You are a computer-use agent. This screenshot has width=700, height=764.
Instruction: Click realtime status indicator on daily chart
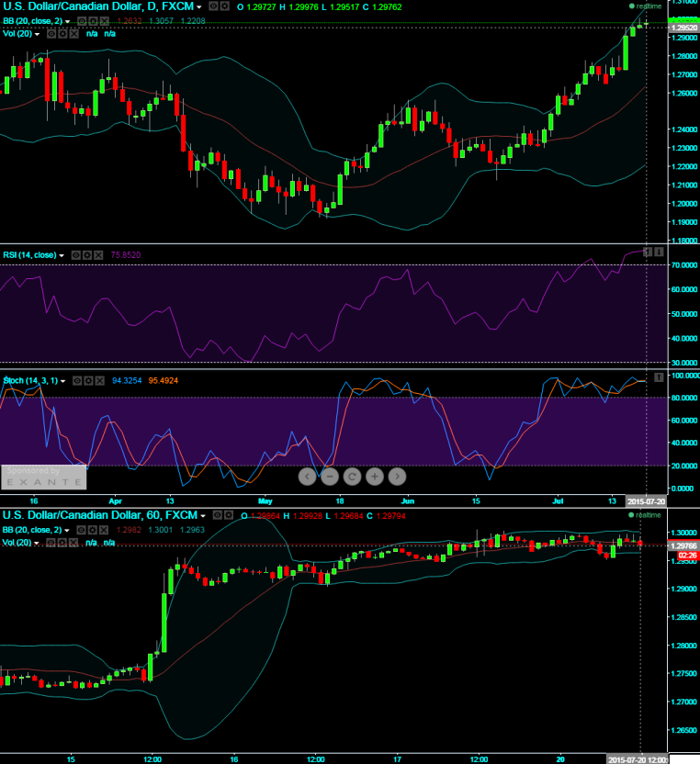[646, 6]
